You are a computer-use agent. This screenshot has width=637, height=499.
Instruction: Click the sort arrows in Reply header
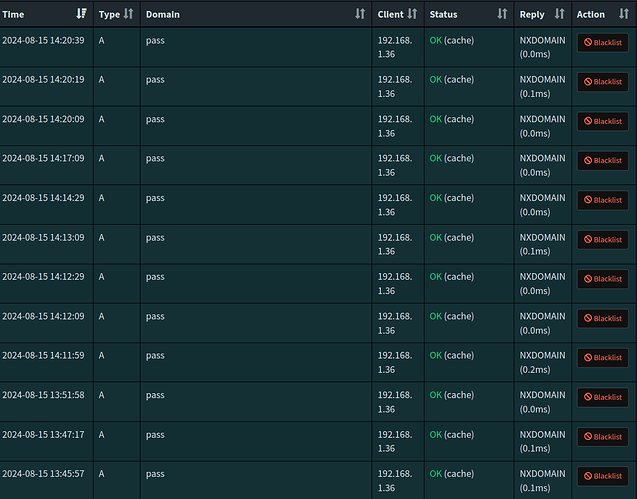point(559,15)
